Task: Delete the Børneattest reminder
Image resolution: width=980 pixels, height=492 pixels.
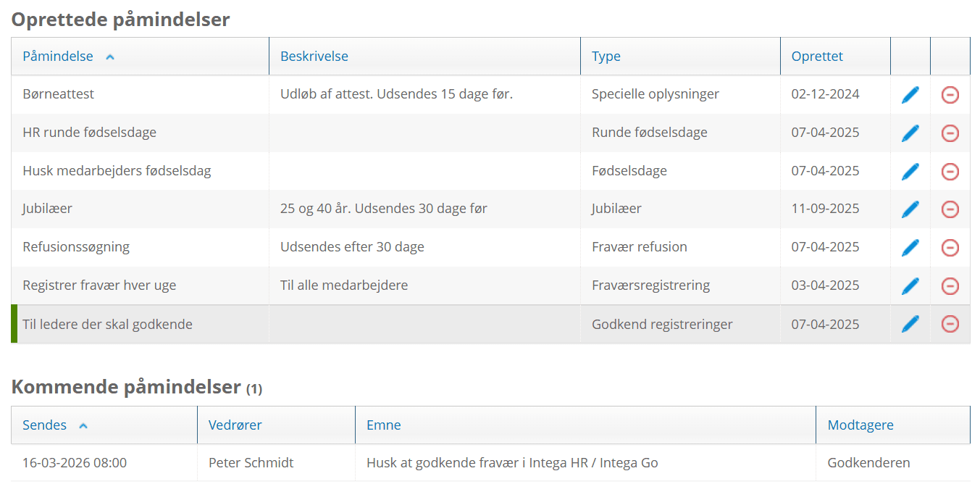Action: tap(950, 95)
